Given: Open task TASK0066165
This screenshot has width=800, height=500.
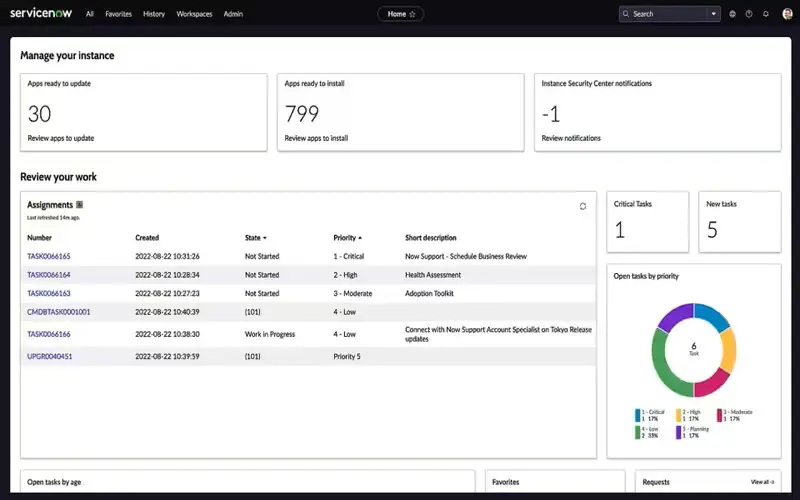Looking at the screenshot, I should (49, 256).
